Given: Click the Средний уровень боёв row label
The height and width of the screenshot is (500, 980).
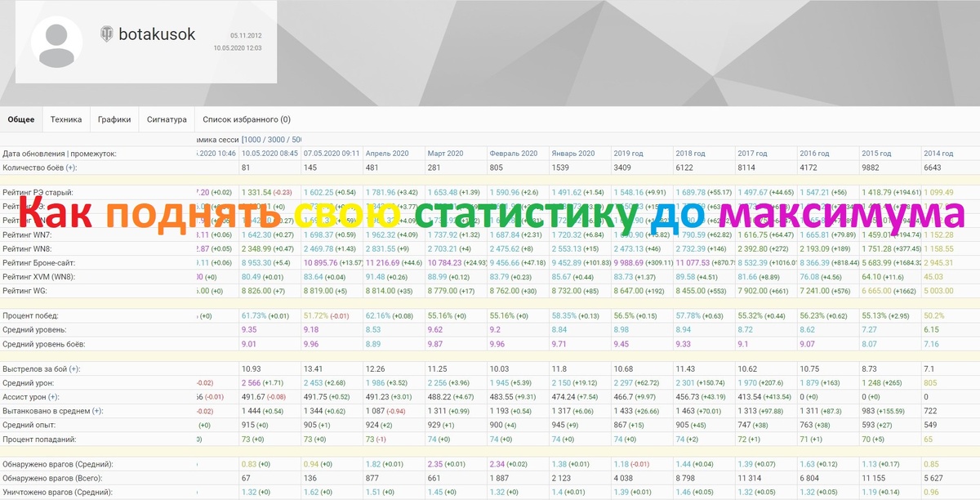Looking at the screenshot, I should click(x=44, y=343).
